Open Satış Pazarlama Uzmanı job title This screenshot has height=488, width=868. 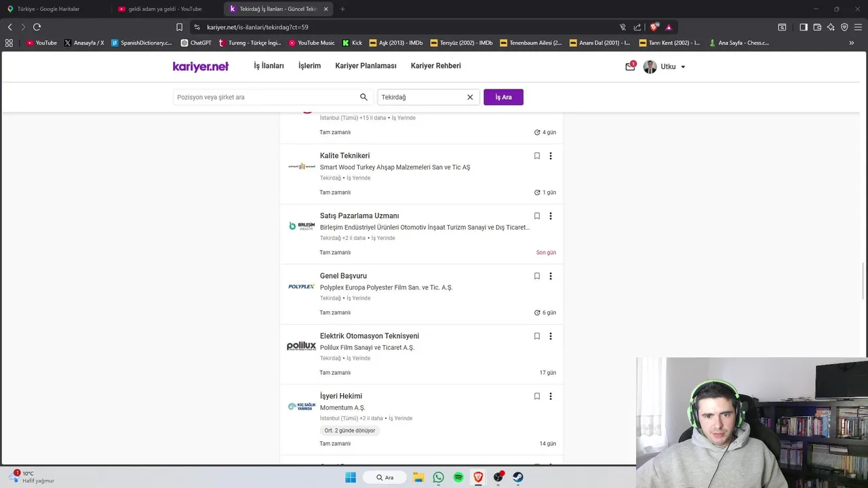(x=359, y=216)
